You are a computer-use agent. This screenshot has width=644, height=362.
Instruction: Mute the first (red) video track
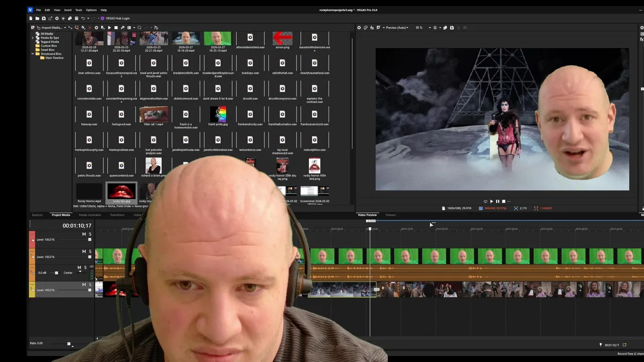(84, 234)
